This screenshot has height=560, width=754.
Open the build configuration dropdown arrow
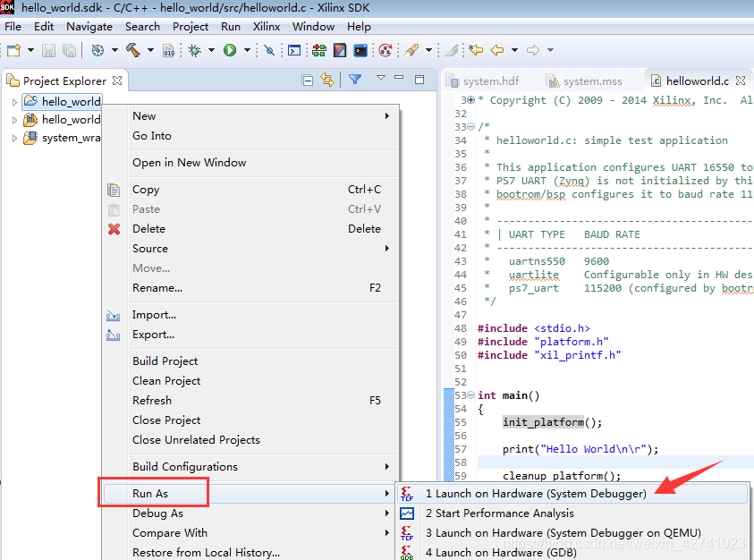(x=114, y=50)
